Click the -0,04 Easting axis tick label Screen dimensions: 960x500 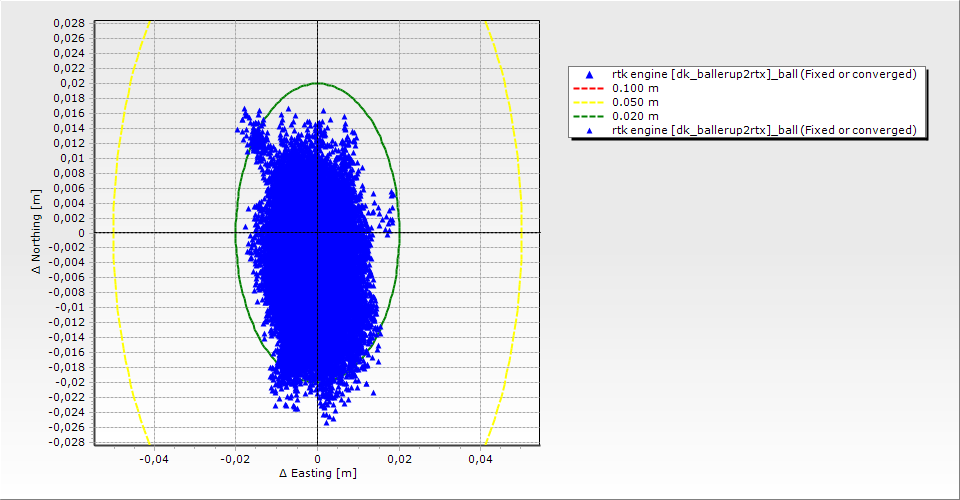pos(153,459)
